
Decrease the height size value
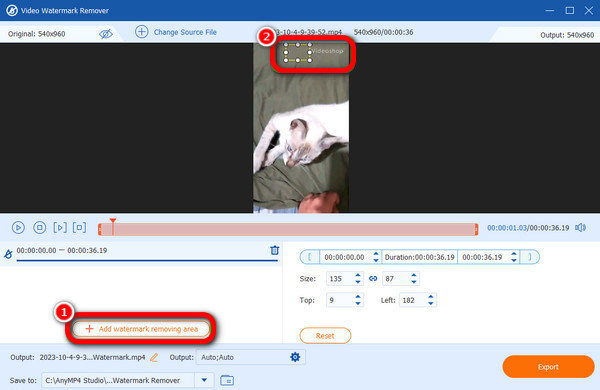point(414,282)
